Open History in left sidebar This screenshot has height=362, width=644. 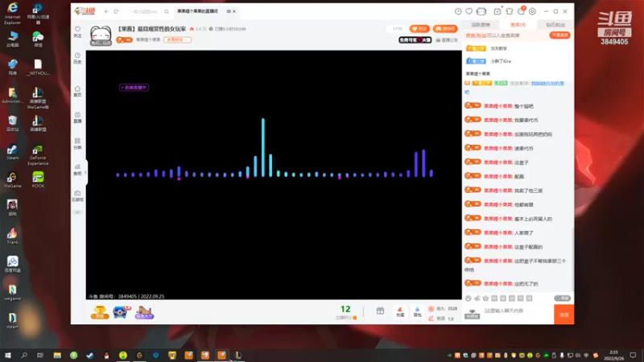point(77,58)
